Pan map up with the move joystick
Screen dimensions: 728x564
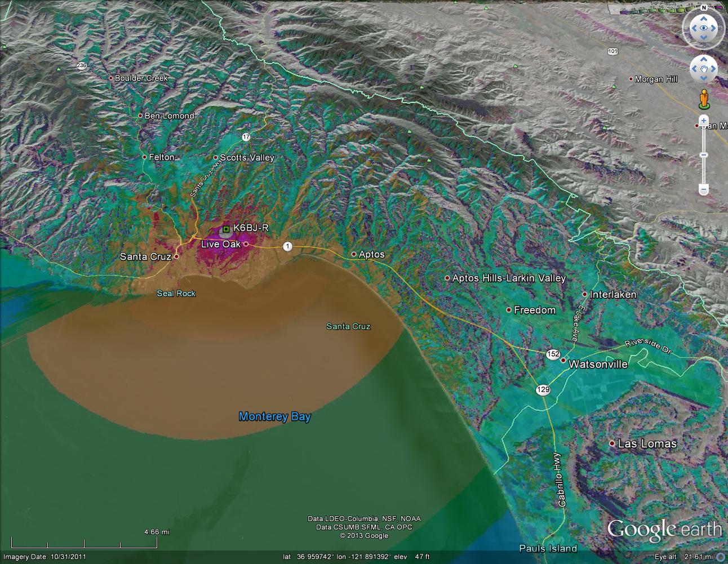click(703, 60)
